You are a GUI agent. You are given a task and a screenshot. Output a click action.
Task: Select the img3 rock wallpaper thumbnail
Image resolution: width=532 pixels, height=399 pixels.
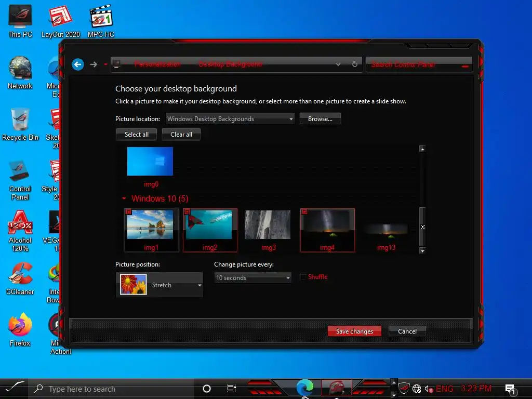(268, 224)
